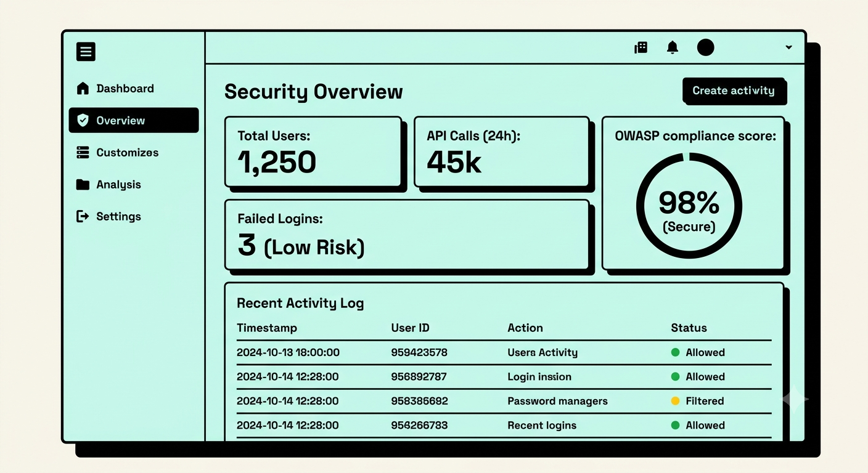The width and height of the screenshot is (868, 473).
Task: Click the Customizes server-stack icon
Action: (83, 152)
